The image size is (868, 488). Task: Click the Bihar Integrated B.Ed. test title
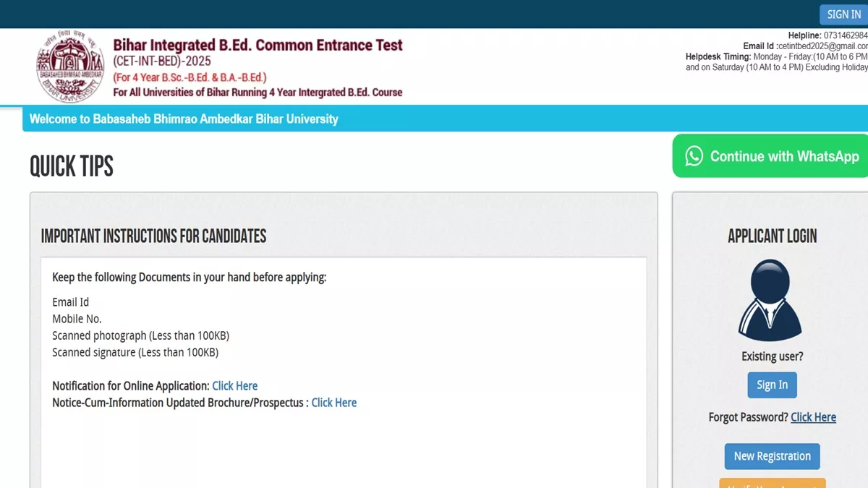258,46
